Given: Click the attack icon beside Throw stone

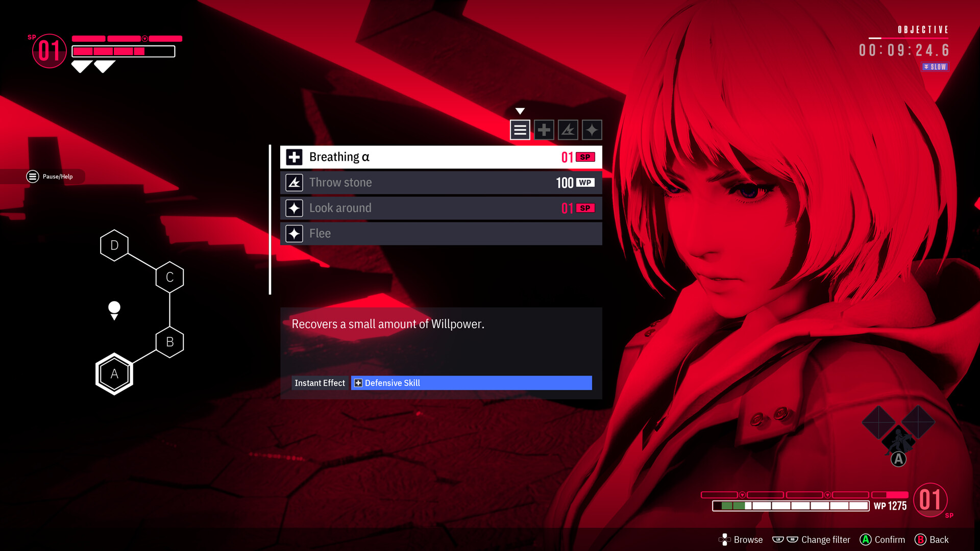Looking at the screenshot, I should pyautogui.click(x=294, y=182).
